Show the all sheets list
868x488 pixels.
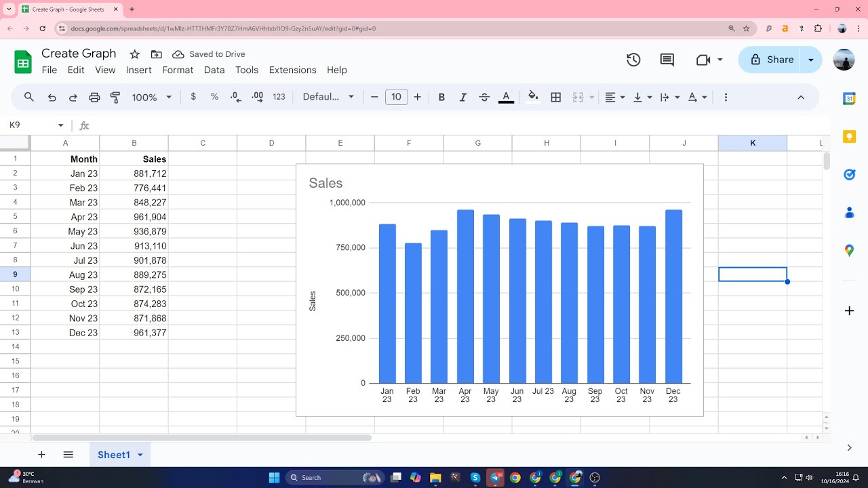pos(68,455)
